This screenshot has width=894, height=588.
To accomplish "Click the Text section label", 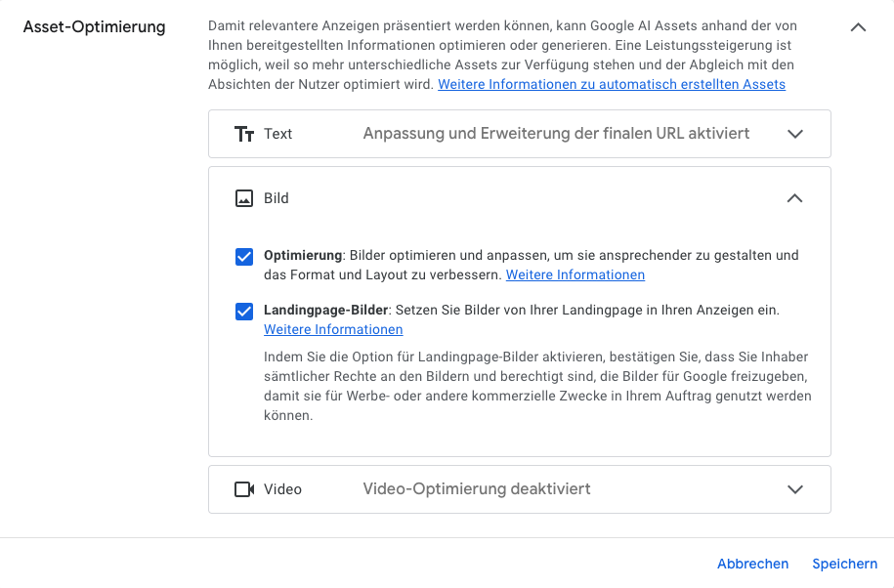I will pos(278,134).
